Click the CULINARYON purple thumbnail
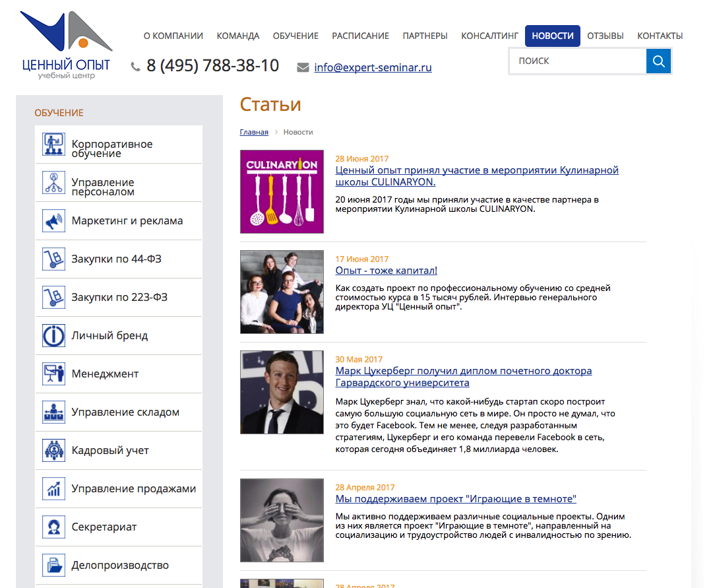713x588 pixels. (282, 191)
